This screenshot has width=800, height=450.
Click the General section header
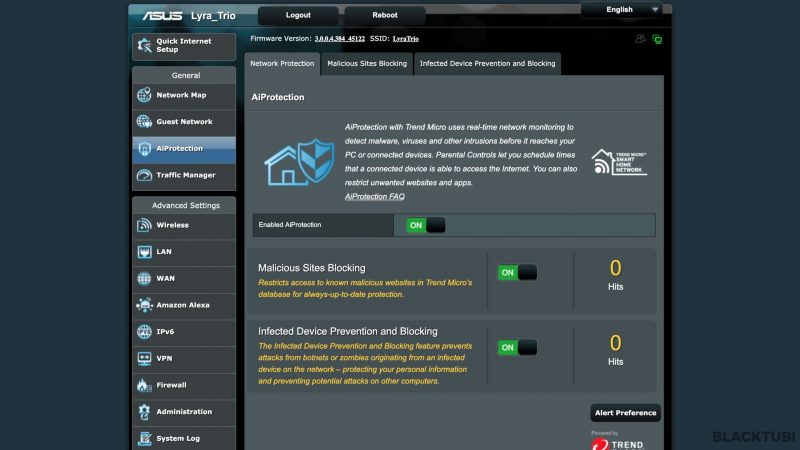[186, 76]
